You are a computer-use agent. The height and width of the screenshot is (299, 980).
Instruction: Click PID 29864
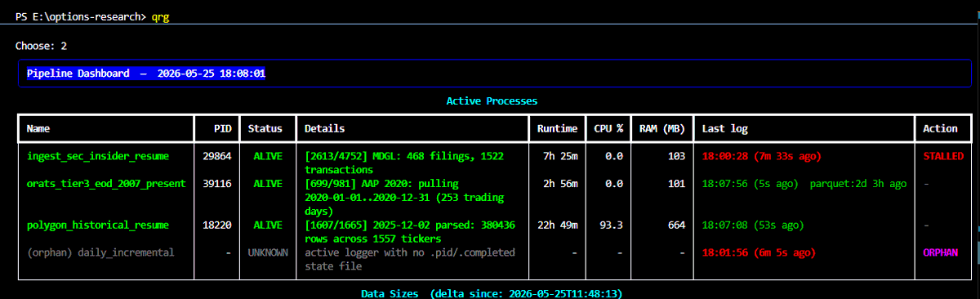(x=216, y=155)
